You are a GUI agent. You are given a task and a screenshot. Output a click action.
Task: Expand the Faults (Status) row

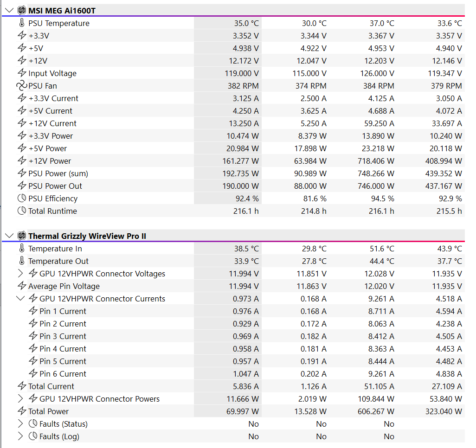click(20, 424)
